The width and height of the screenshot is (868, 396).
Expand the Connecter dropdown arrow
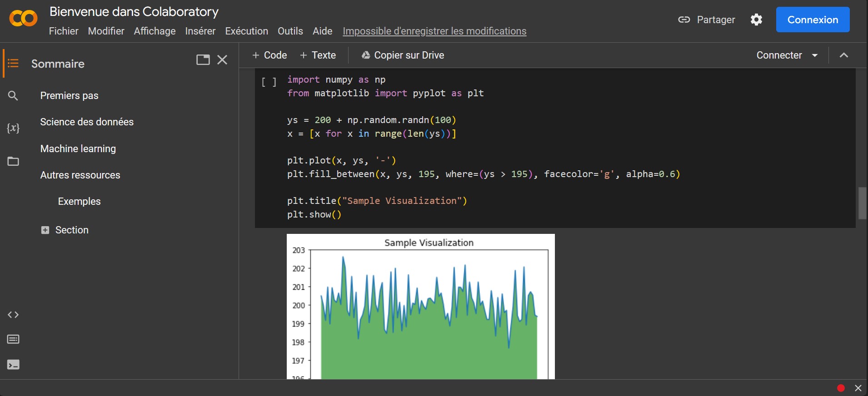[815, 55]
